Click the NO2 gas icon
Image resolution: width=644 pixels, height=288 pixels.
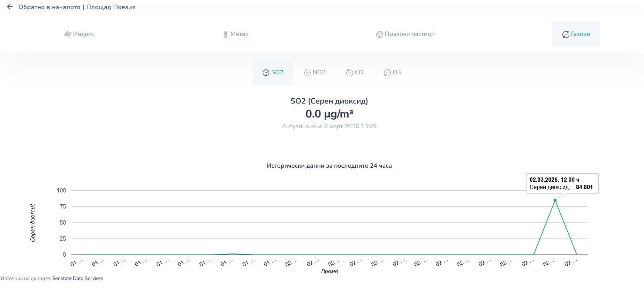307,73
